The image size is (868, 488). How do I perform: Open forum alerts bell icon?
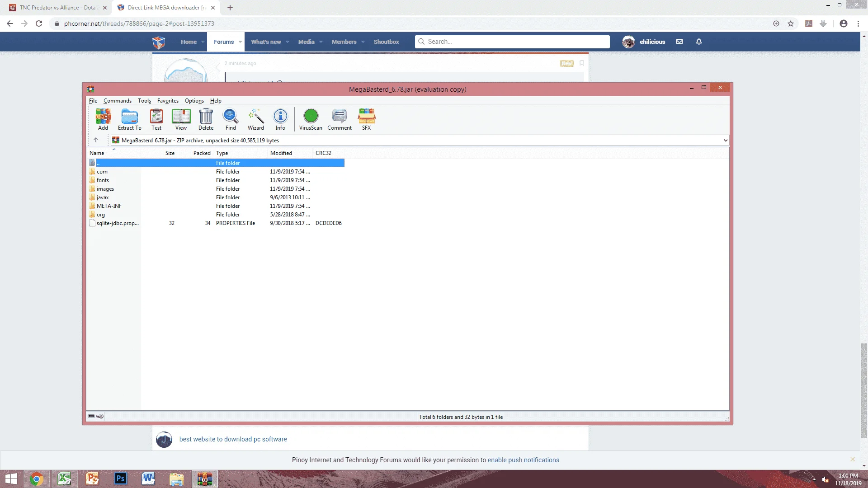[699, 42]
